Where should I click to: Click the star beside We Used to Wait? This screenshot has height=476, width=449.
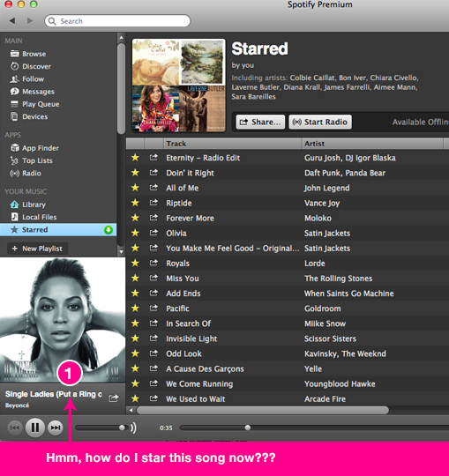point(135,398)
